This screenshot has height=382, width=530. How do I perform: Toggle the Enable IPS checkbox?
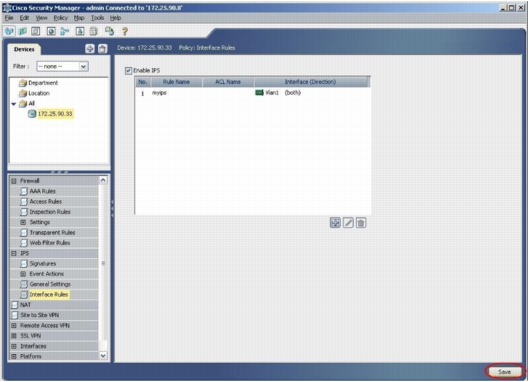128,70
